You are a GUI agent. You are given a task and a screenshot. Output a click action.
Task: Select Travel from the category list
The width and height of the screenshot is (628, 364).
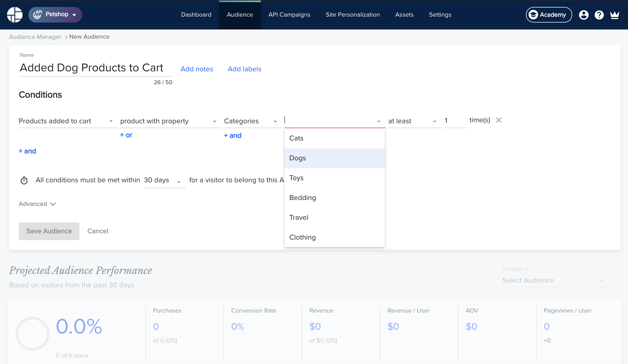click(335, 218)
